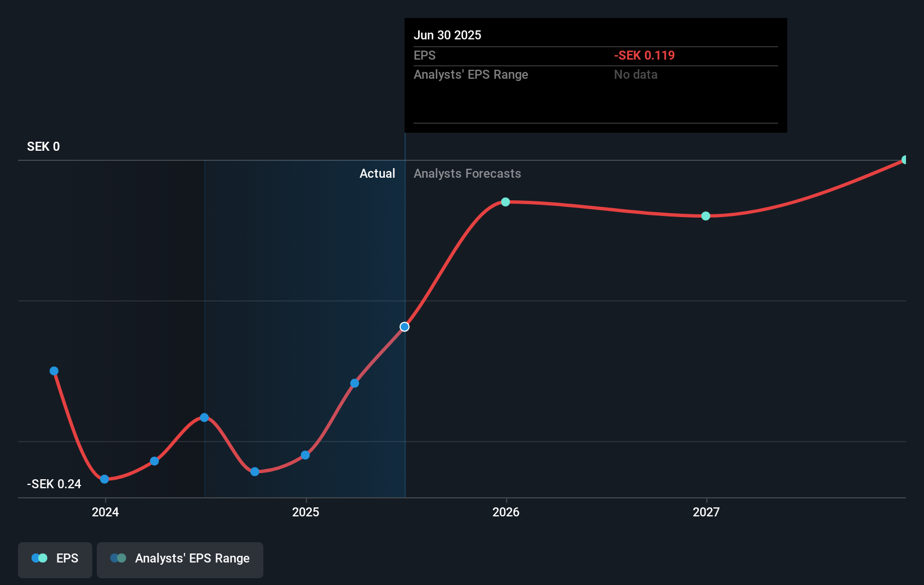Expand the EPS row showing -SEK 0.119
The width and height of the screenshot is (924, 585).
point(644,56)
